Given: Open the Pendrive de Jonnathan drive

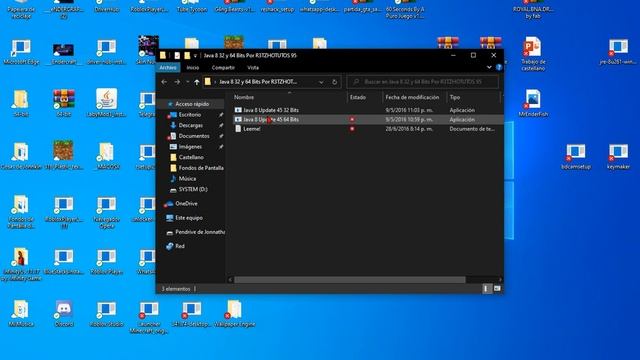Looking at the screenshot, I should point(200,232).
